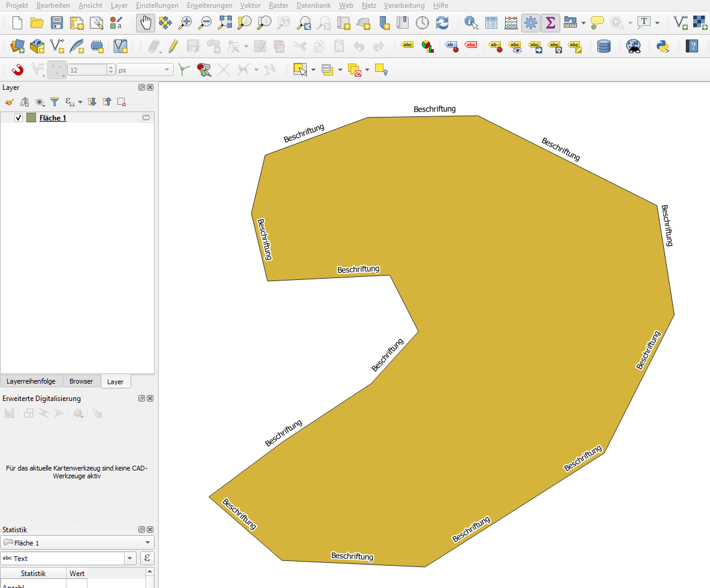Click the expression ε button in Statistik
This screenshot has width=710, height=588.
[x=147, y=559]
